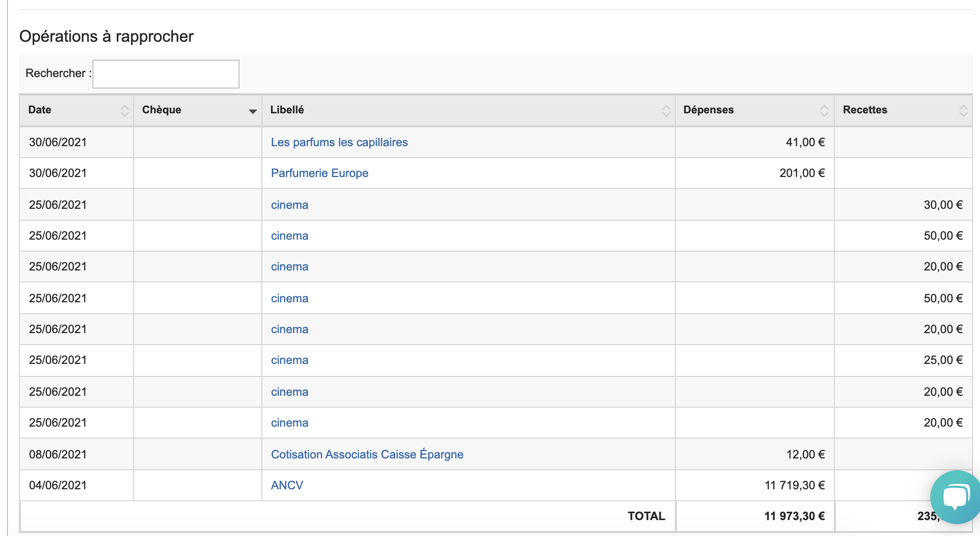
Task: Open Cotisation Associatis Caisse Épargne link
Action: 367,454
